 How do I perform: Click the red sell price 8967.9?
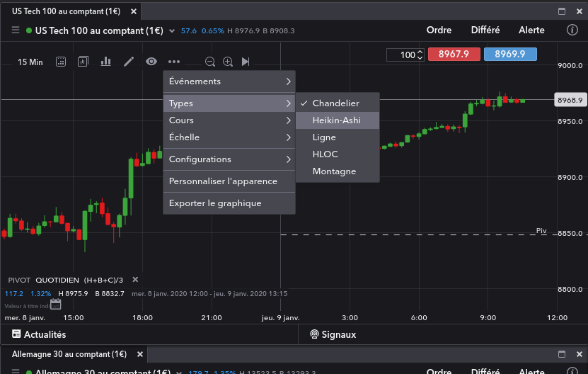459,55
